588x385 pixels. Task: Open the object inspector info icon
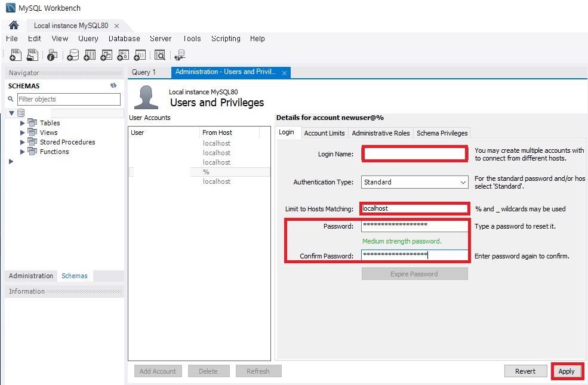(x=52, y=55)
